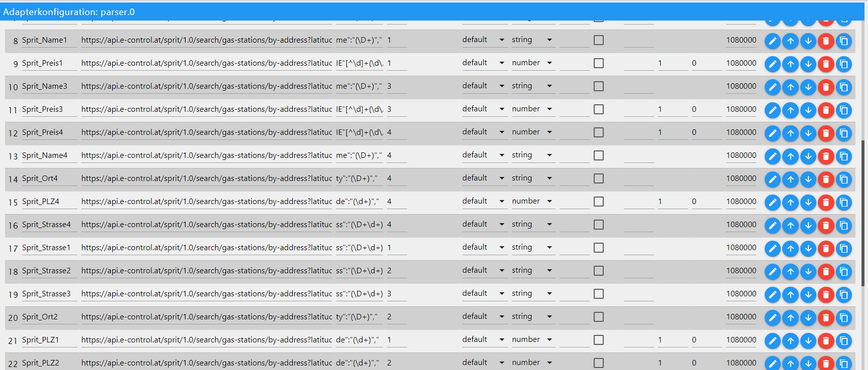
Task: Click the interval 1080000 field of Sprit_Name3
Action: pyautogui.click(x=741, y=86)
